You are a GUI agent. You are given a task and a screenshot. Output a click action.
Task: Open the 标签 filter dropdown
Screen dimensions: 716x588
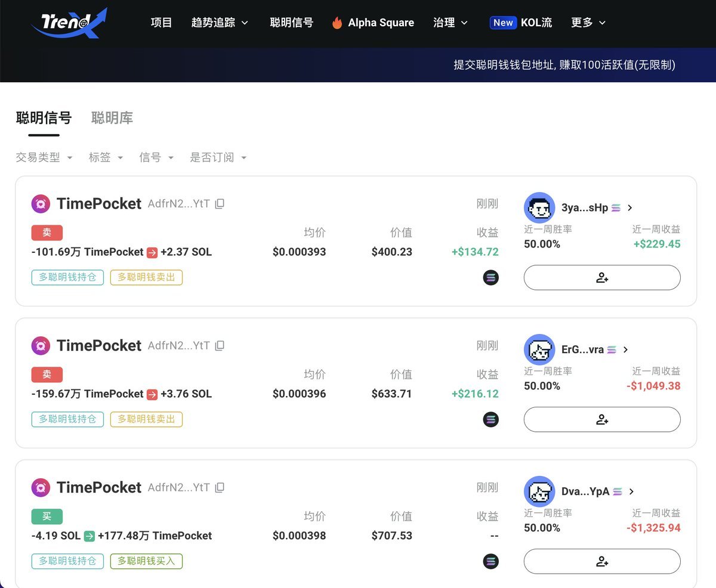[x=106, y=157]
